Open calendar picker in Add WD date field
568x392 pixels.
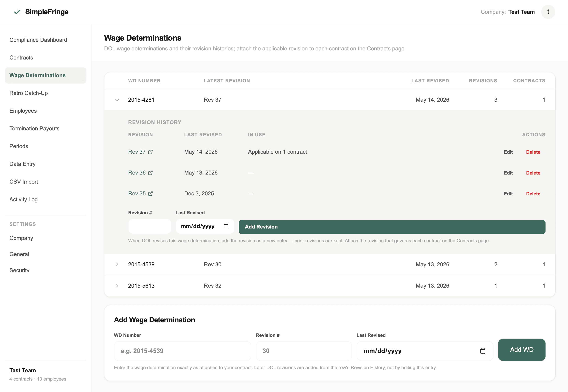pos(483,351)
